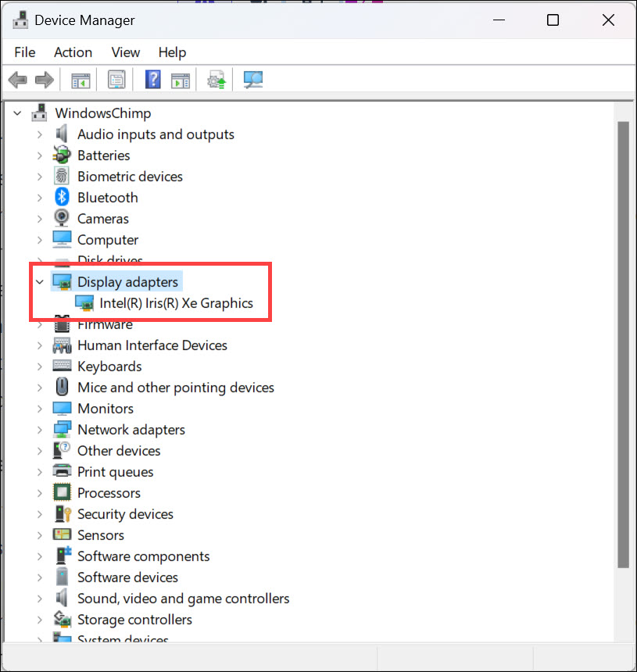Image resolution: width=637 pixels, height=672 pixels.
Task: Click the Audio inputs and outputs speaker icon
Action: 62,134
